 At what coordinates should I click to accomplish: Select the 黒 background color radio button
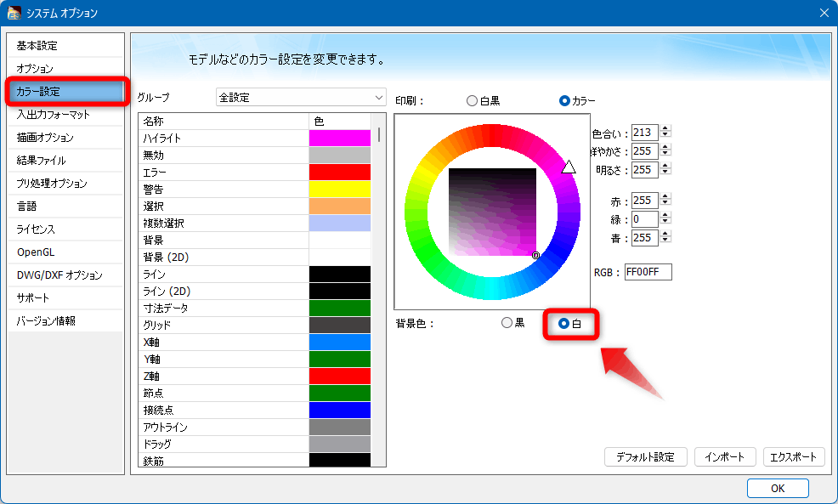tap(513, 323)
